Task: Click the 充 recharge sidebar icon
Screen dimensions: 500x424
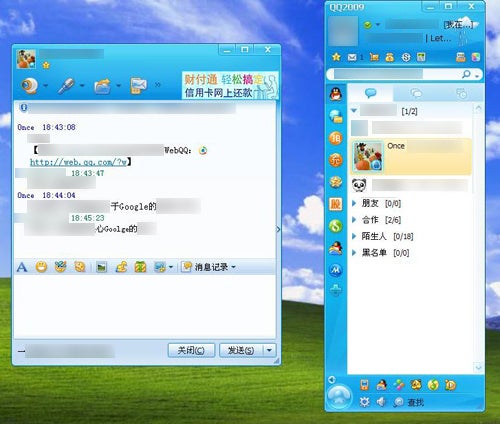Action: (336, 160)
